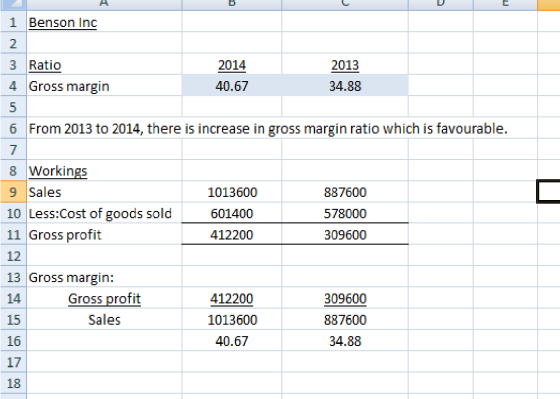Select the underlined 412200 value in row 14
This screenshot has width=560, height=399.
(x=232, y=298)
